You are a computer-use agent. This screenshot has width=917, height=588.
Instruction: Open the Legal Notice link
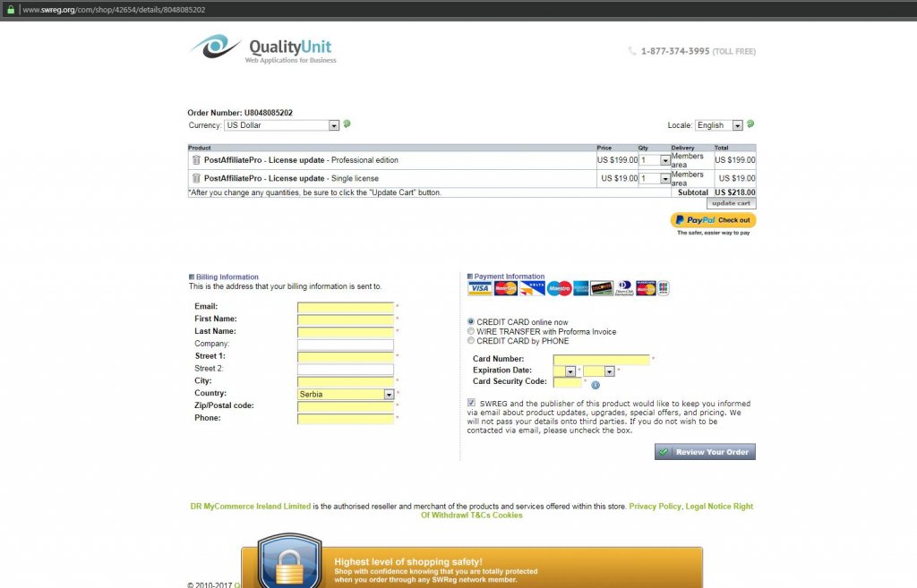pos(707,507)
